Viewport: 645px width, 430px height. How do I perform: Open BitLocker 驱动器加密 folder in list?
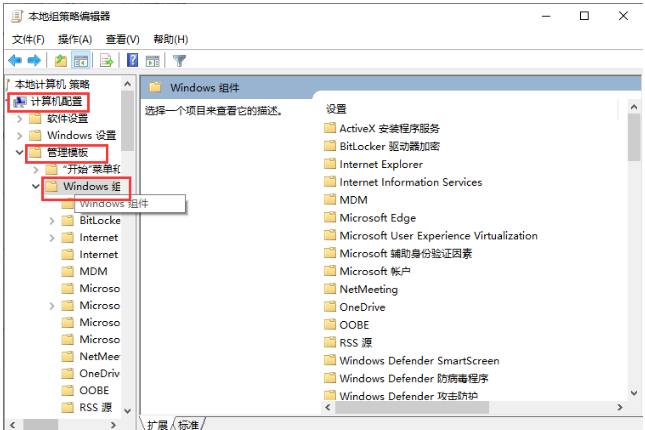pos(389,146)
